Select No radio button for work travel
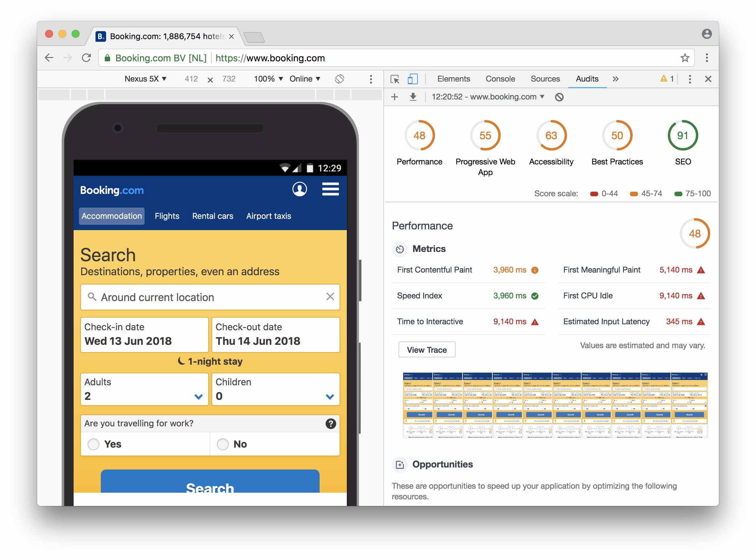 (x=223, y=444)
